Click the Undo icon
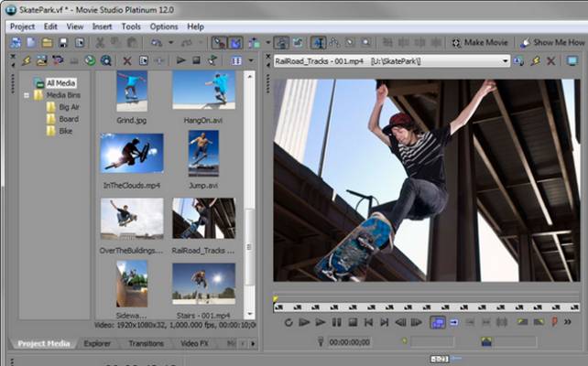Image resolution: width=588 pixels, height=366 pixels. click(x=157, y=42)
